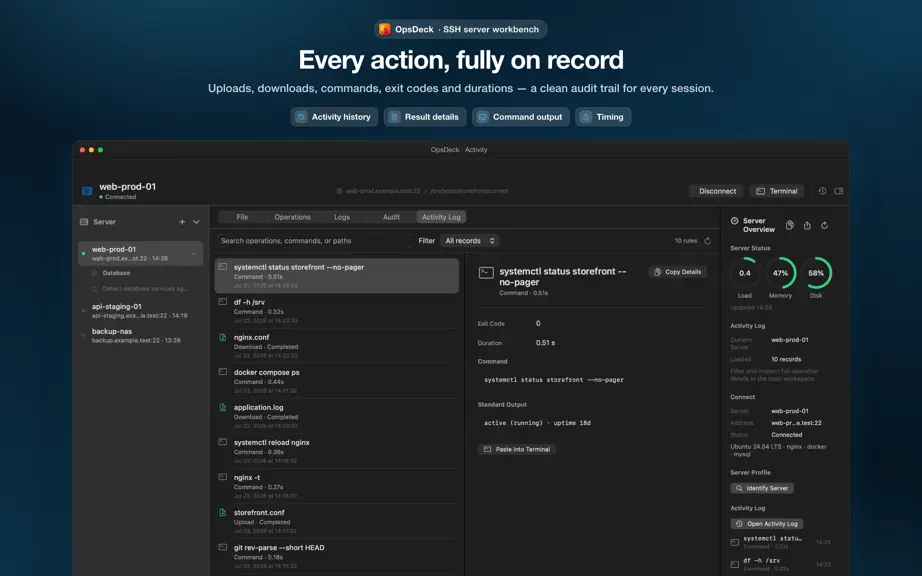Switch to the Operations tab

[292, 217]
